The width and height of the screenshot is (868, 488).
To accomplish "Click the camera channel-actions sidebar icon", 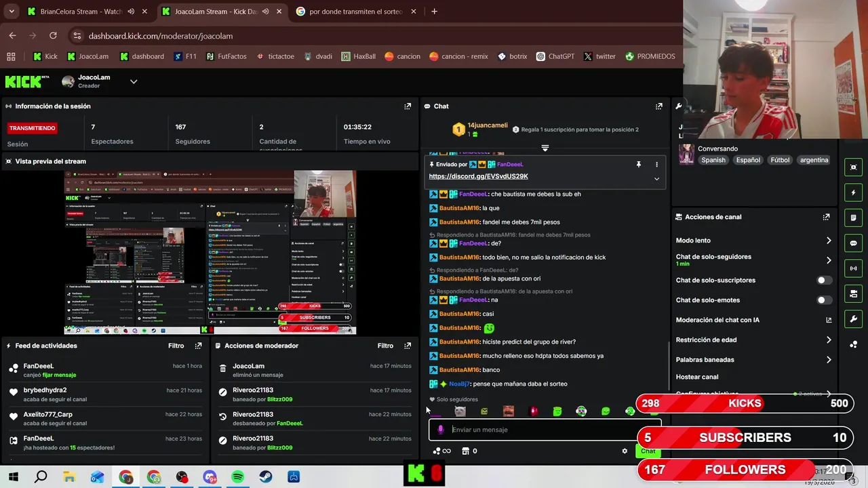I will click(x=853, y=293).
